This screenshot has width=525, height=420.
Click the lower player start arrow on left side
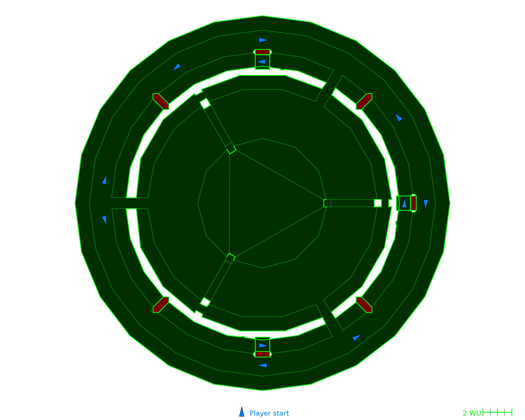(104, 220)
